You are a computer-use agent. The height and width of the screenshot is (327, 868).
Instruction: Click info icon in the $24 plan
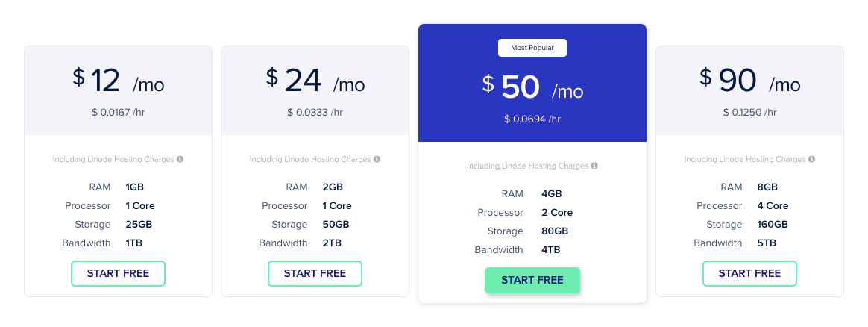pyautogui.click(x=377, y=159)
